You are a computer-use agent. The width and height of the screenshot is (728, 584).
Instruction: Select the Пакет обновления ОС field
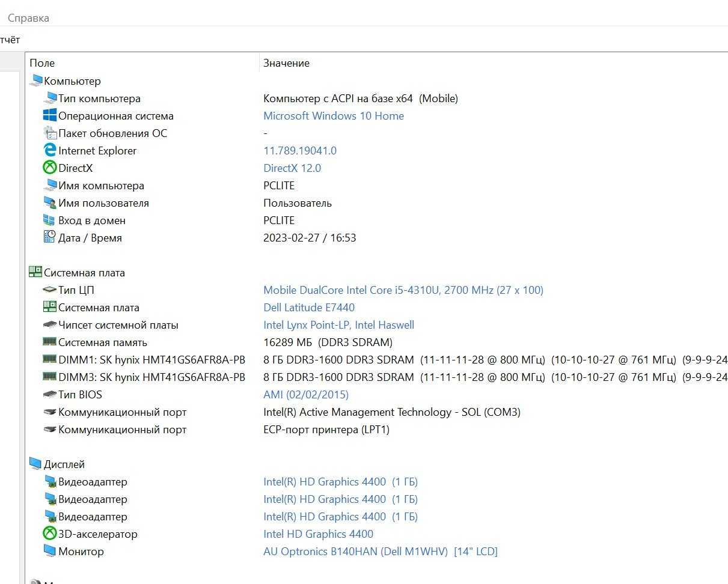[112, 133]
